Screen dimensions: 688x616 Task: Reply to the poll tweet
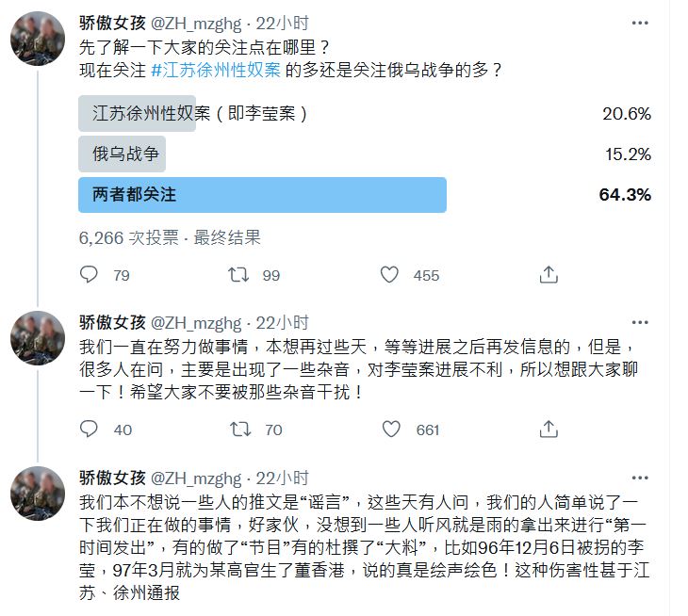[90, 275]
